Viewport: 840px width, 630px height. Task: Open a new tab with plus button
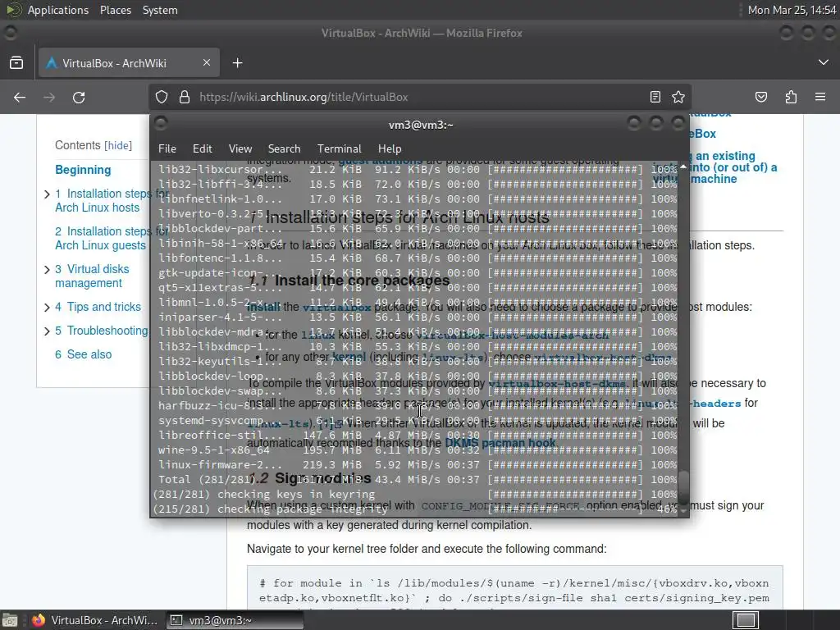pyautogui.click(x=237, y=63)
